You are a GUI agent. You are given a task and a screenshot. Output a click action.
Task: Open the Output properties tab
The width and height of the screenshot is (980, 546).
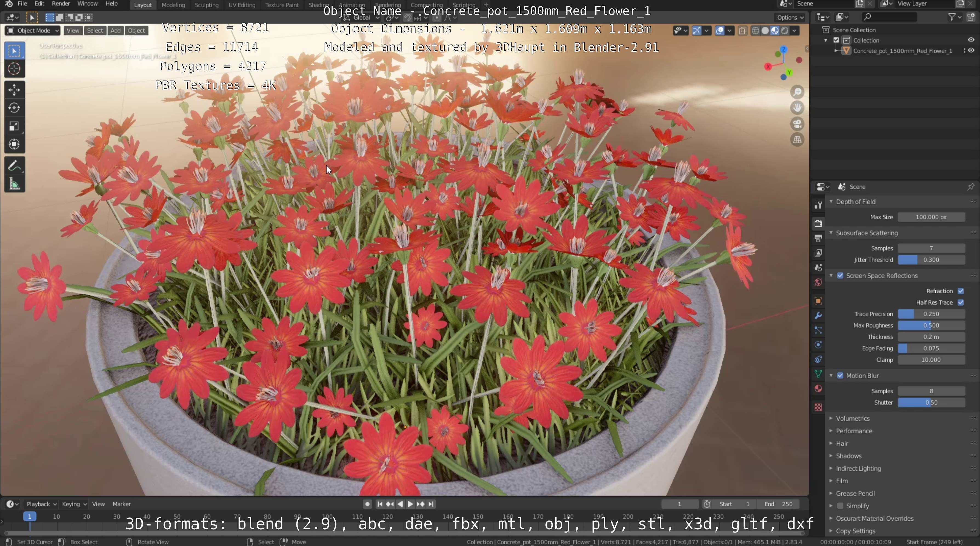click(x=818, y=238)
